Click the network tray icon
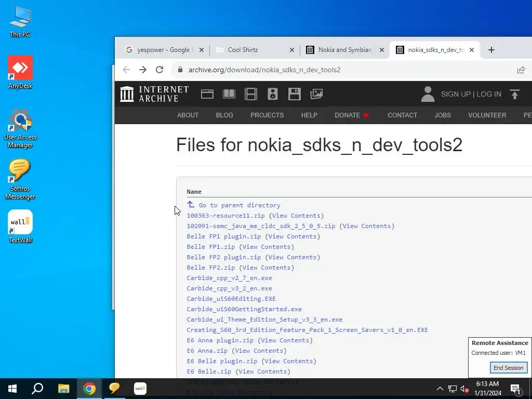532x399 pixels. click(x=453, y=389)
